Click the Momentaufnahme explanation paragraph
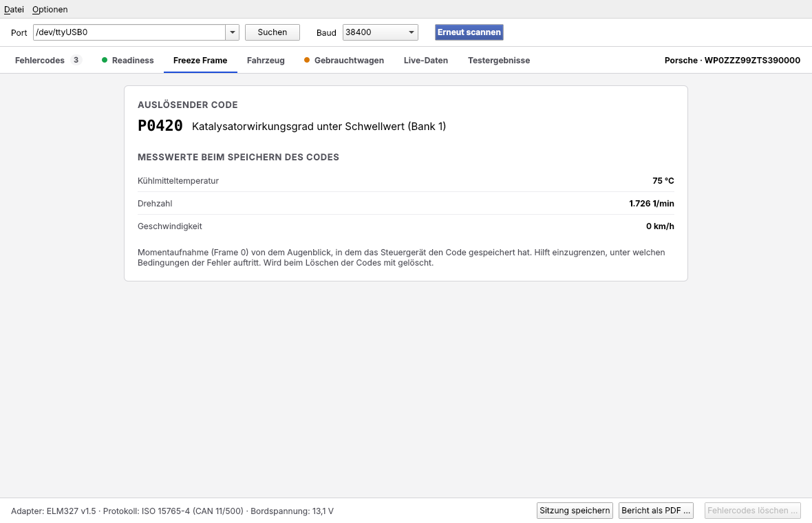The width and height of the screenshot is (812, 523). (x=401, y=257)
